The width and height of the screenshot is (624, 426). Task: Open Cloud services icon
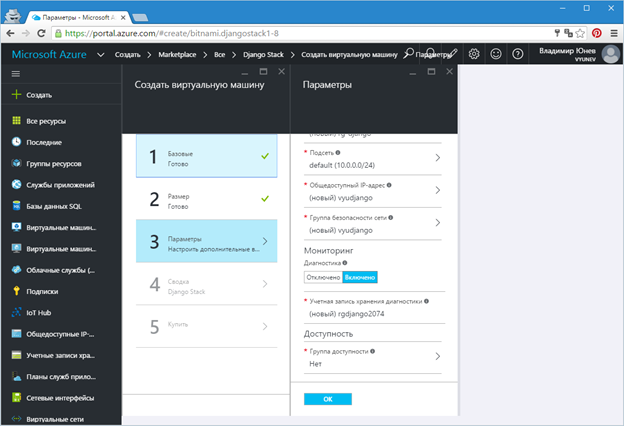(x=16, y=270)
